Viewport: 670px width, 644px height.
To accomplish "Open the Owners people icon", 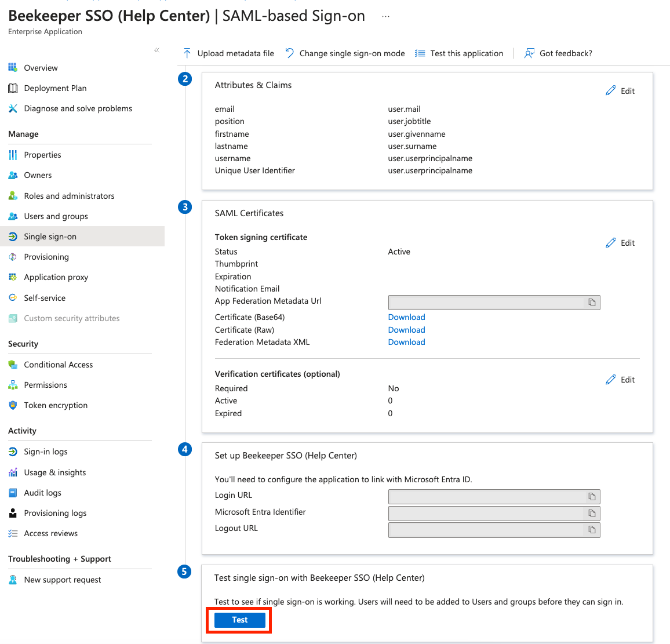I will coord(13,175).
